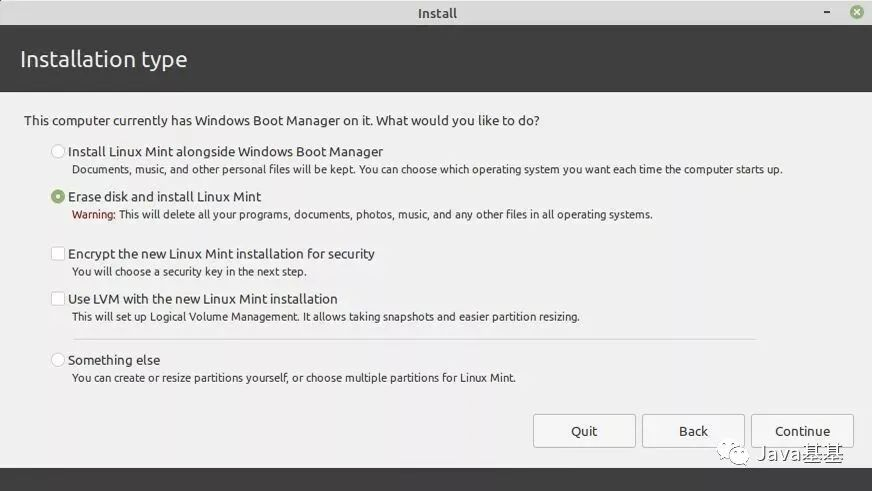Choose the Erase disk and install radio button
Viewport: 872px width, 491px height.
58,196
